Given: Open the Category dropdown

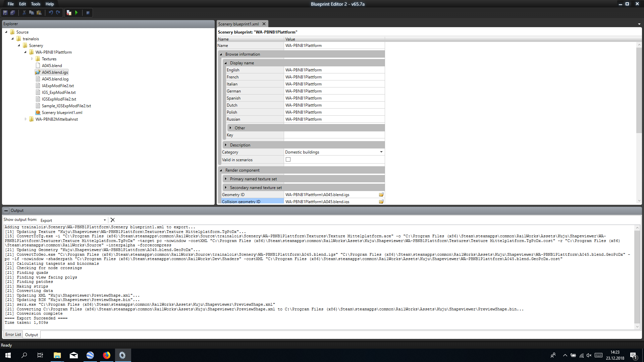Looking at the screenshot, I should tap(381, 152).
